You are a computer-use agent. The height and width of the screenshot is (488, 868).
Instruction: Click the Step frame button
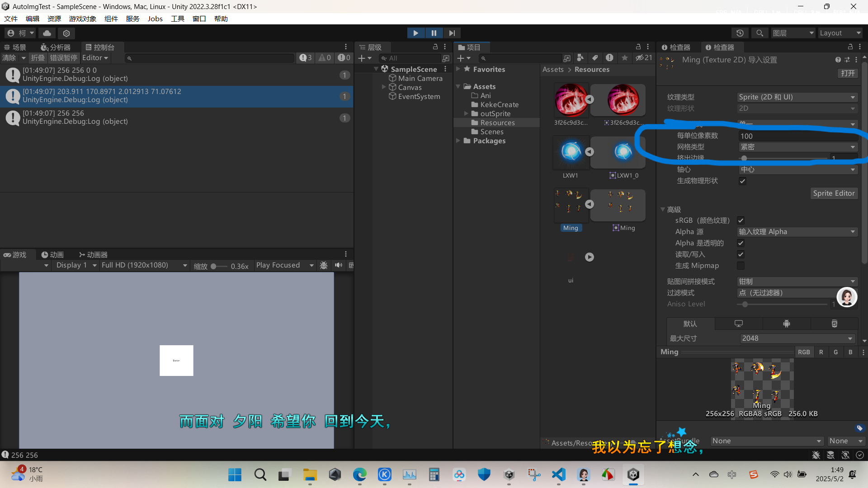point(452,33)
